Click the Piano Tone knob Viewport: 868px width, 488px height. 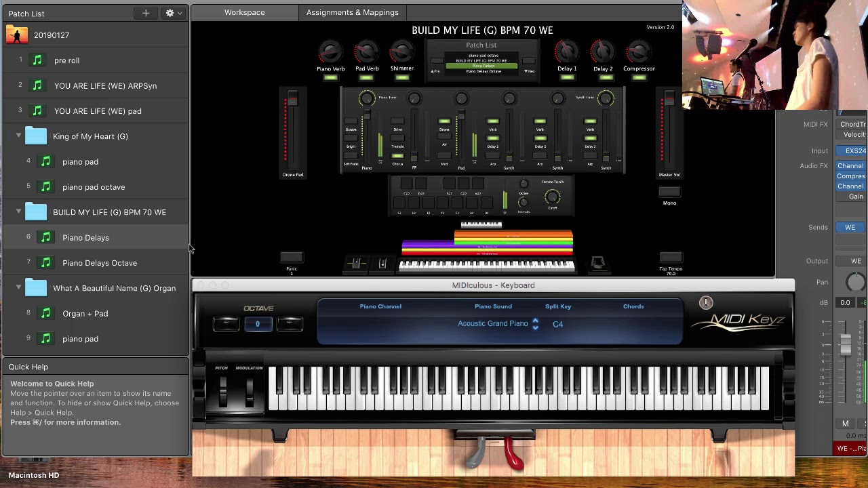click(x=367, y=99)
